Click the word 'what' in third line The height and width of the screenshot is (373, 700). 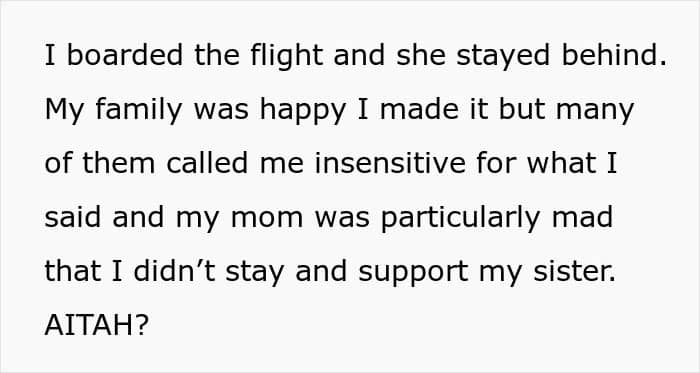click(562, 163)
